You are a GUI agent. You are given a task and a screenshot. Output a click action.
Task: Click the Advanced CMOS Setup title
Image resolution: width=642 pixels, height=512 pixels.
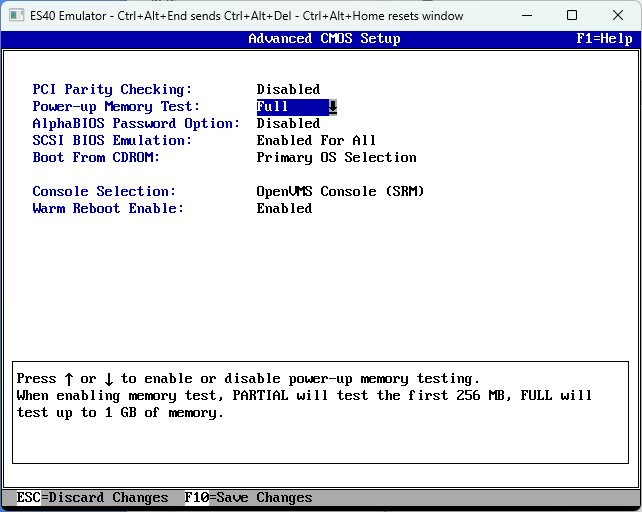324,39
